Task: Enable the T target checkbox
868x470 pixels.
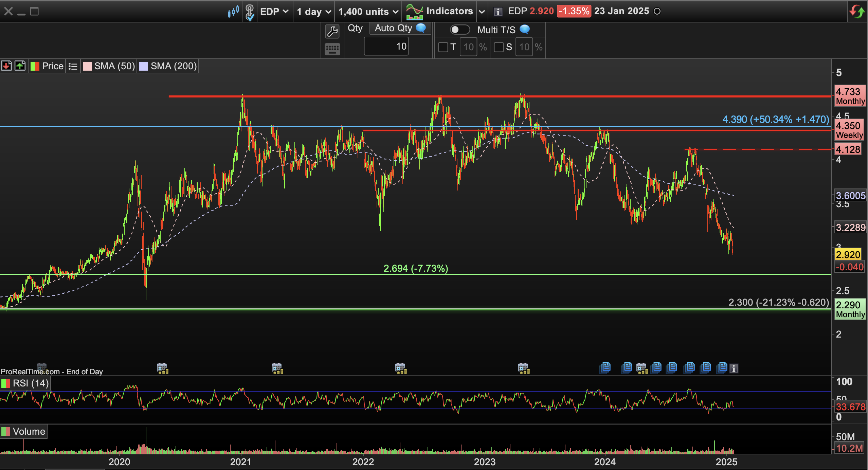Action: [443, 47]
